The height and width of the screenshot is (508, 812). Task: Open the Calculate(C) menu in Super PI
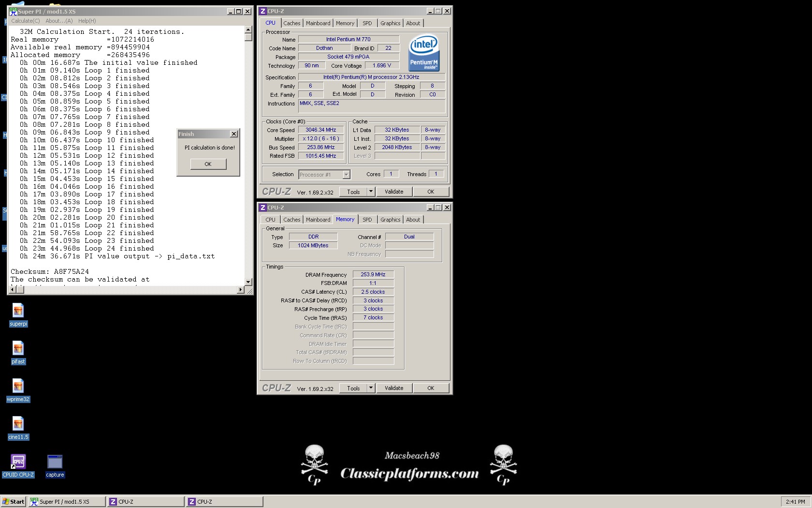[x=26, y=21]
